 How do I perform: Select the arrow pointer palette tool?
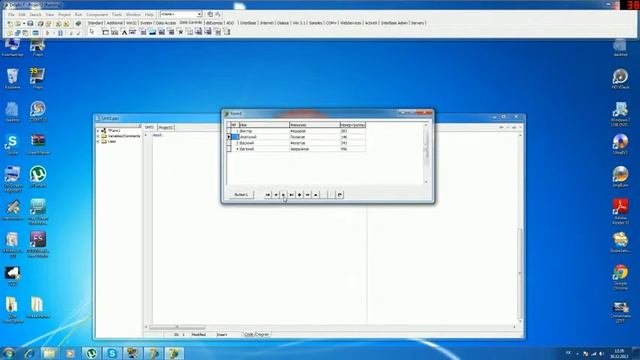click(x=92, y=32)
